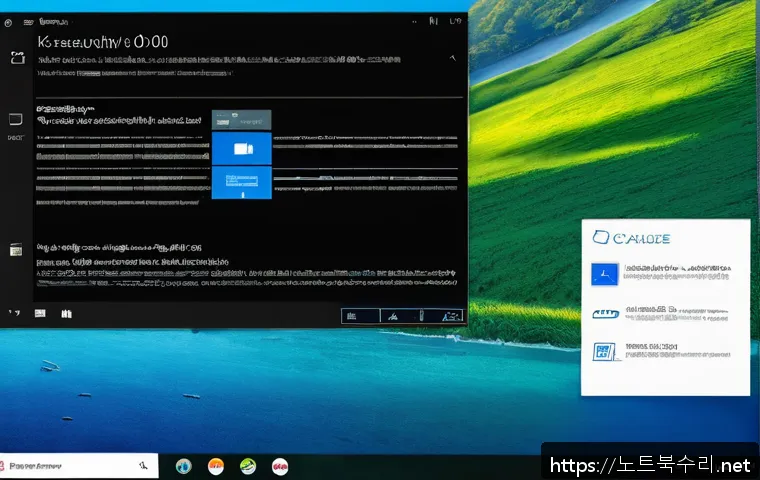Image resolution: width=760 pixels, height=480 pixels.
Task: Open the blue document icon entry in the white panel
Action: [605, 352]
